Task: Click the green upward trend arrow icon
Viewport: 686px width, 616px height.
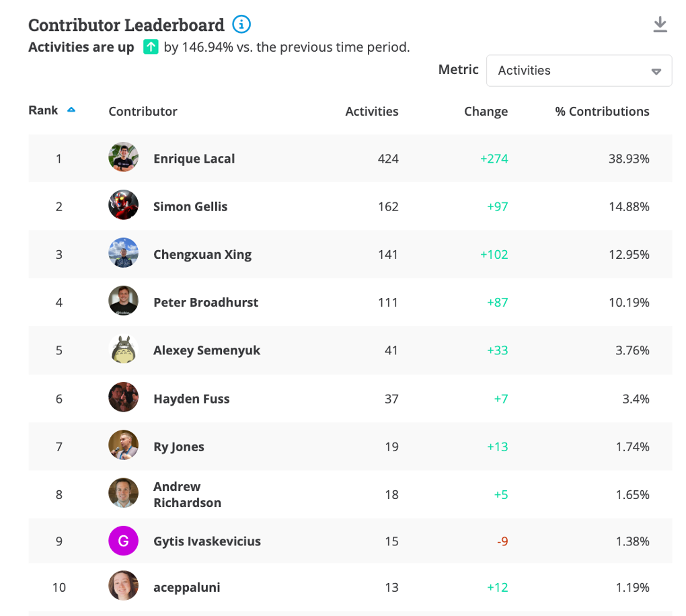Action: (151, 47)
